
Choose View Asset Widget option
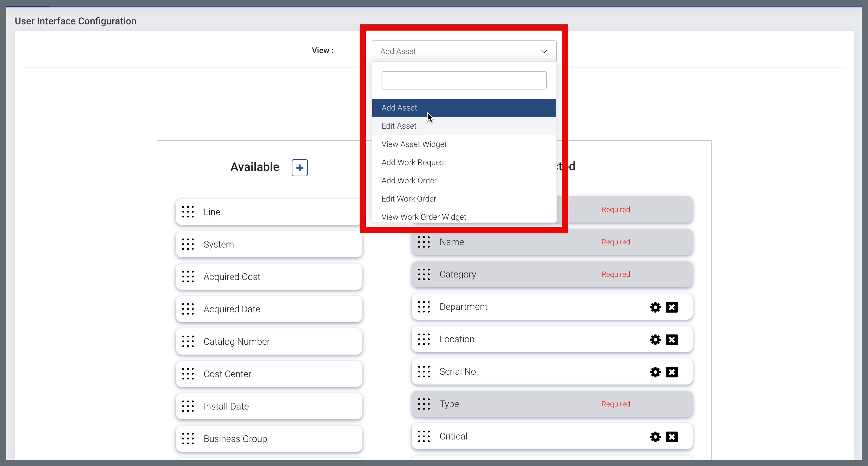[x=414, y=144]
